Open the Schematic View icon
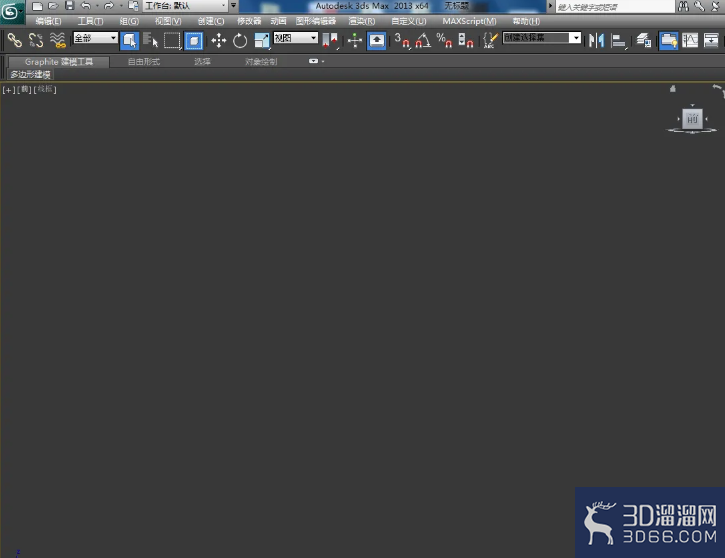Screen dimensions: 725x558 click(x=711, y=41)
